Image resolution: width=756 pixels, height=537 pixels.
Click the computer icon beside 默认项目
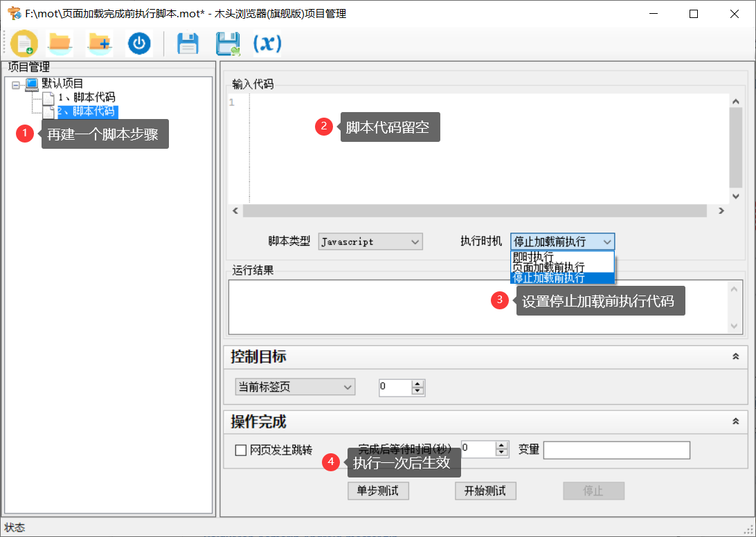tap(32, 84)
